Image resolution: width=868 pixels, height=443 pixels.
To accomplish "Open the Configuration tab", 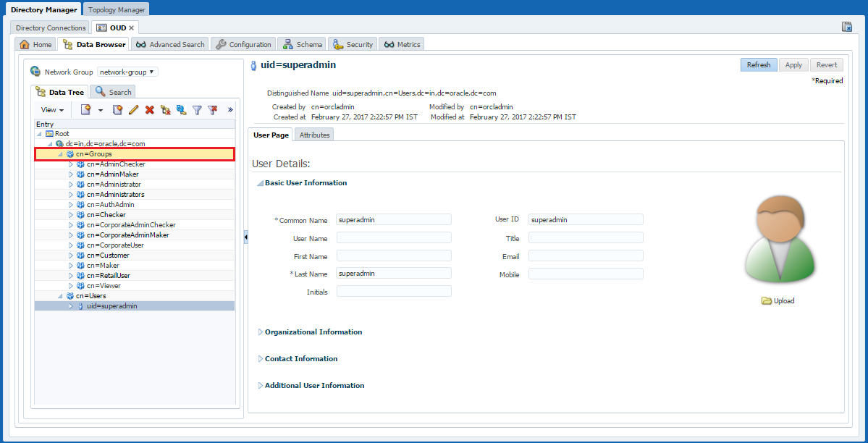I will (244, 44).
